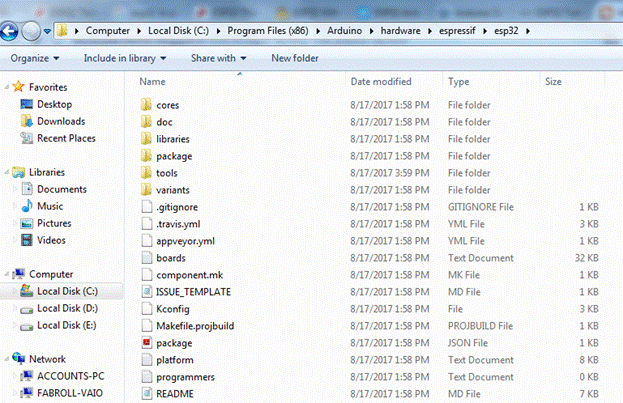This screenshot has width=623, height=403.
Task: Collapse the Libraries tree group
Action: click(x=7, y=172)
